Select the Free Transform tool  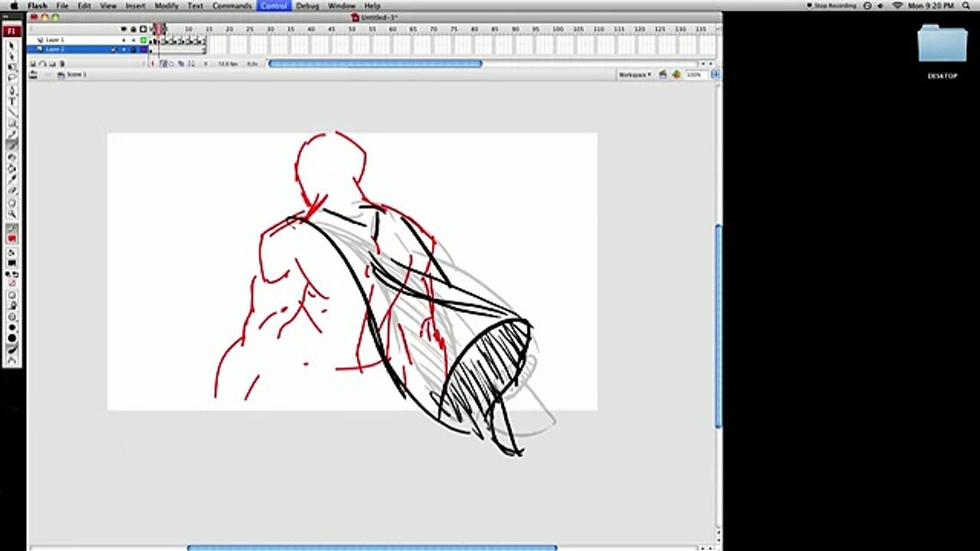pyautogui.click(x=11, y=67)
